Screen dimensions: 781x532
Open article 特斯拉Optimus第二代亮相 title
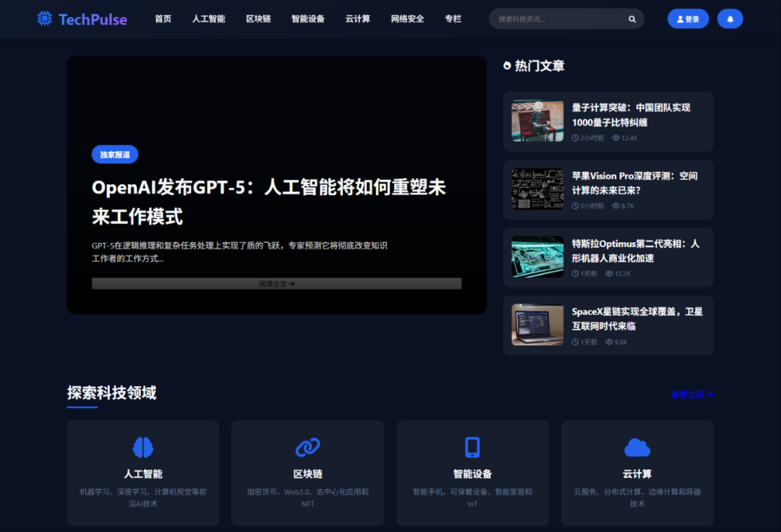636,251
